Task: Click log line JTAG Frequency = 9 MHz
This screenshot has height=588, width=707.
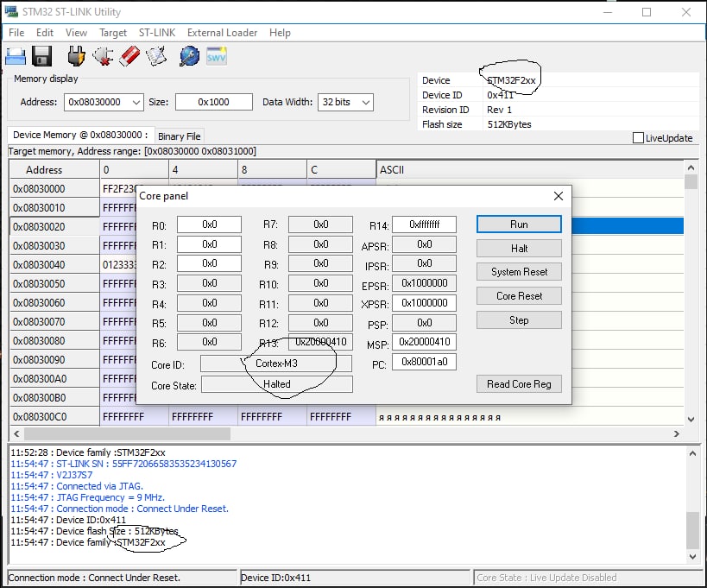Action: [x=87, y=497]
